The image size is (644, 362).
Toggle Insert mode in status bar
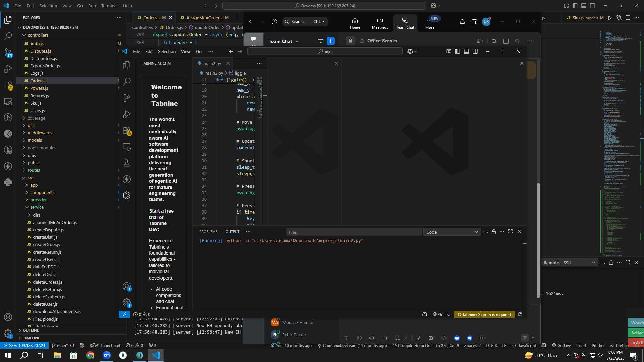(x=581, y=346)
